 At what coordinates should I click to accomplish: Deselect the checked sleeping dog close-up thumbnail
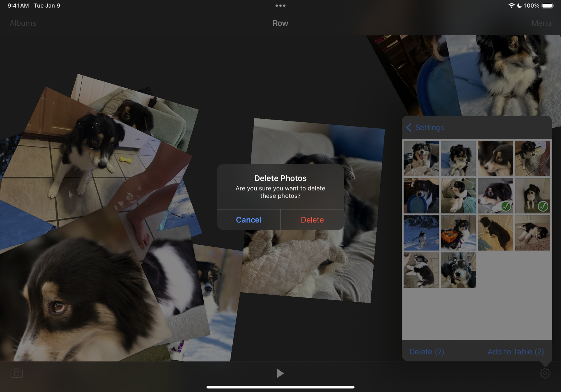(x=495, y=196)
